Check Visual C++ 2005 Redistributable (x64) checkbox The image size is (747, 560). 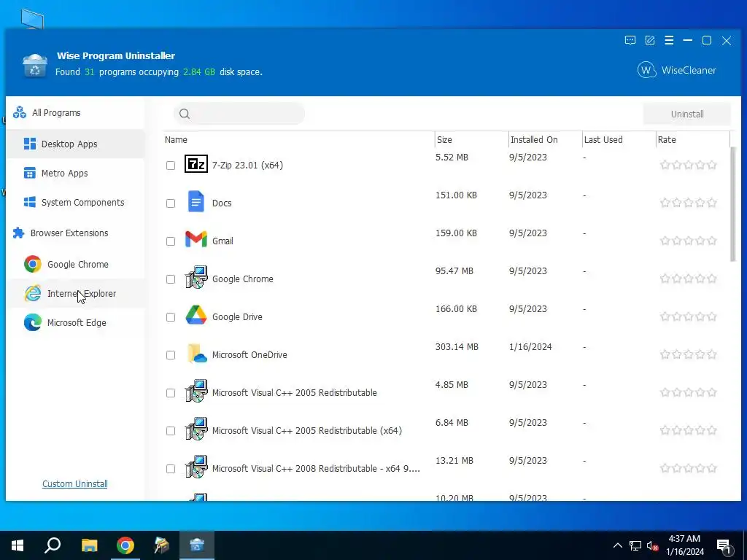(171, 431)
